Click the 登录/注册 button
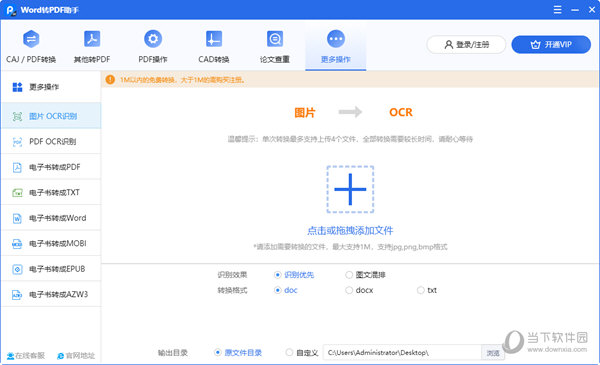This screenshot has width=600, height=365. (466, 45)
